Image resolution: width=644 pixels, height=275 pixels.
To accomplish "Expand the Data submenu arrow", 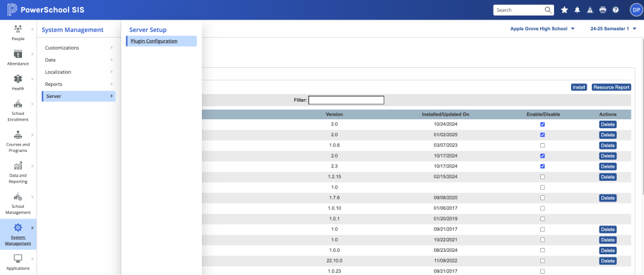I will 112,60.
